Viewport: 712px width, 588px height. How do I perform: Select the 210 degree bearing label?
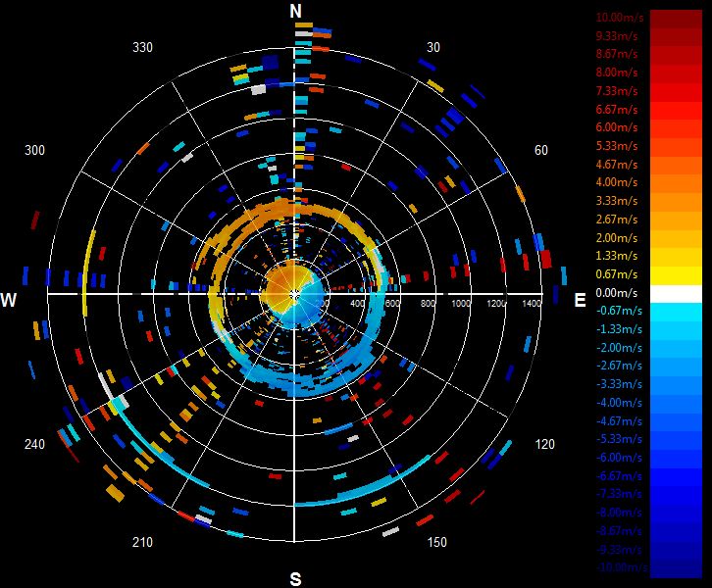click(x=142, y=542)
